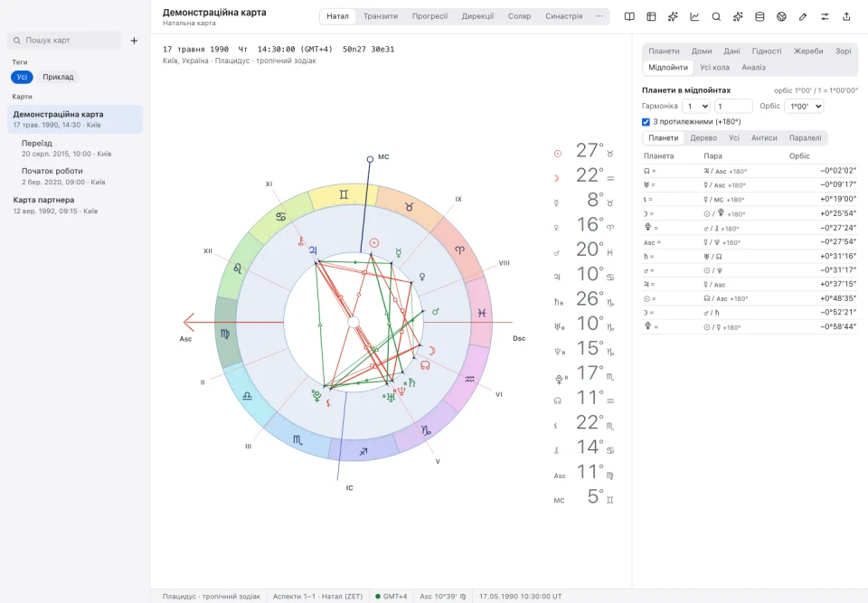Switch midpoints view to Антиси

pos(764,138)
